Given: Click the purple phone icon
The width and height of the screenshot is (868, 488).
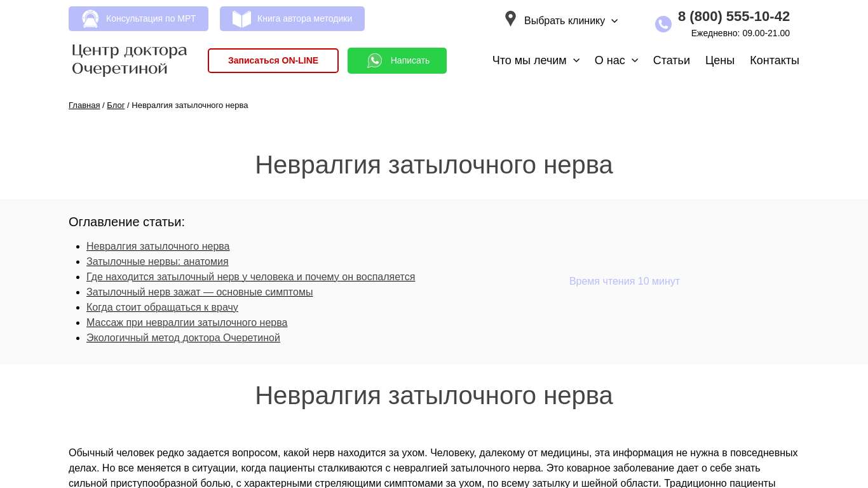Looking at the screenshot, I should coord(663,24).
